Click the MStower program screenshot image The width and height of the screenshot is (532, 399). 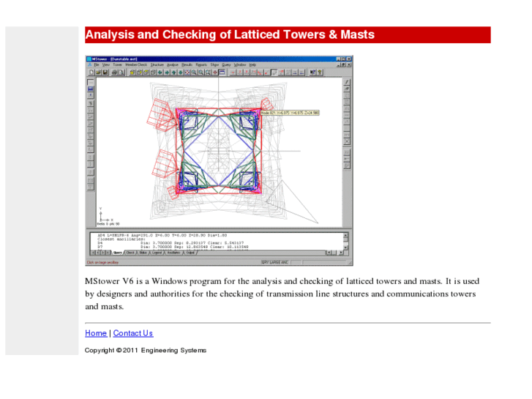(219, 160)
